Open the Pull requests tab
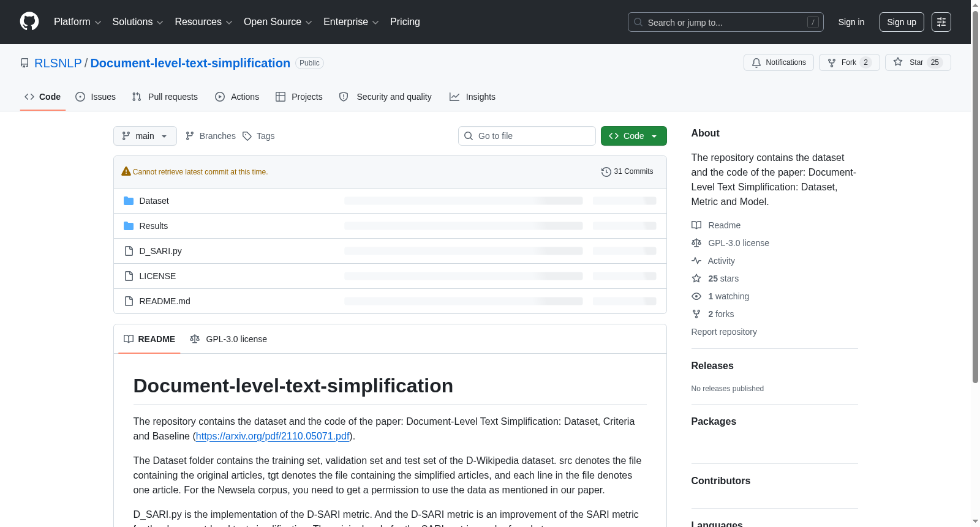 click(x=165, y=97)
